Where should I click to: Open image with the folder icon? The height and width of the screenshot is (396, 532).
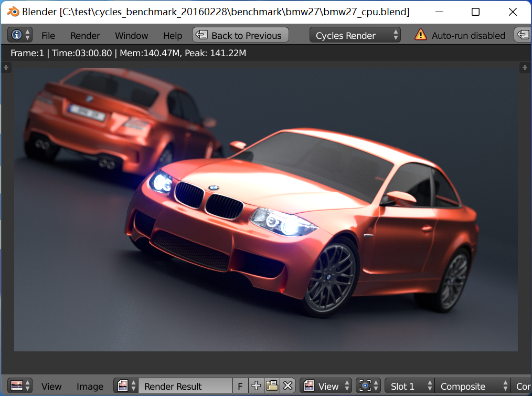tap(272, 386)
